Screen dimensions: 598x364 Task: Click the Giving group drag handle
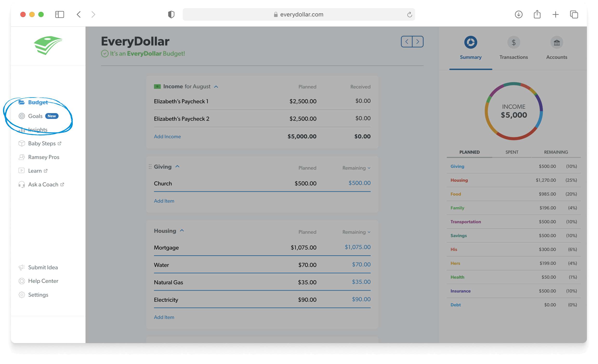(150, 167)
